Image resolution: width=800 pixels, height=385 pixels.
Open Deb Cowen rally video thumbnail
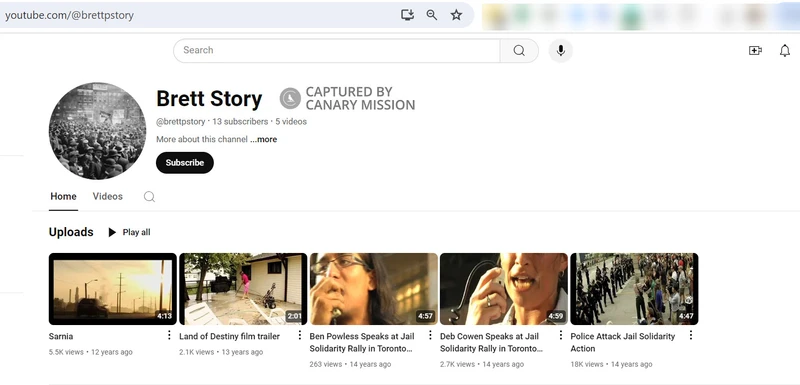pos(504,289)
